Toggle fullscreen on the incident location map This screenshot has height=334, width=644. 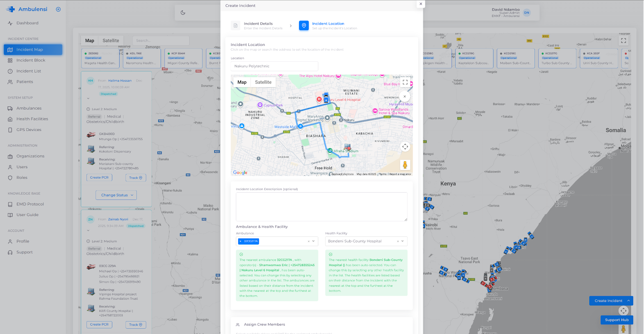[x=405, y=82]
